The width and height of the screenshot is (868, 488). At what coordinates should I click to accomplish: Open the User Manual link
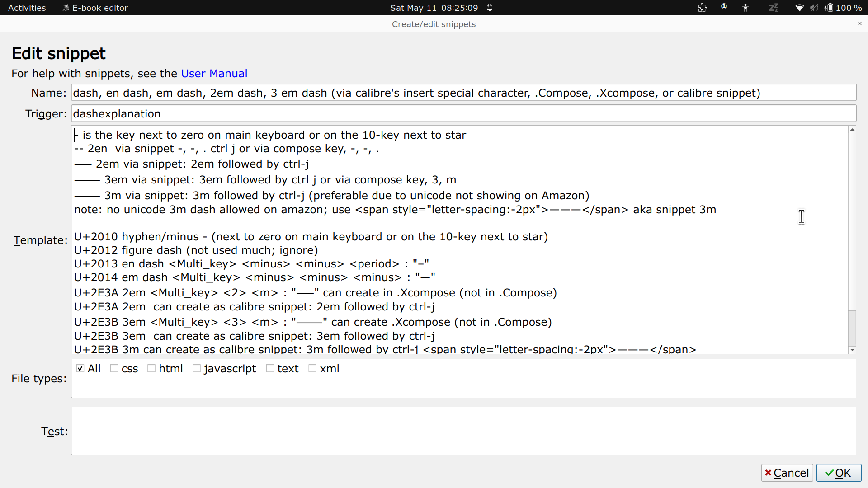[214, 73]
